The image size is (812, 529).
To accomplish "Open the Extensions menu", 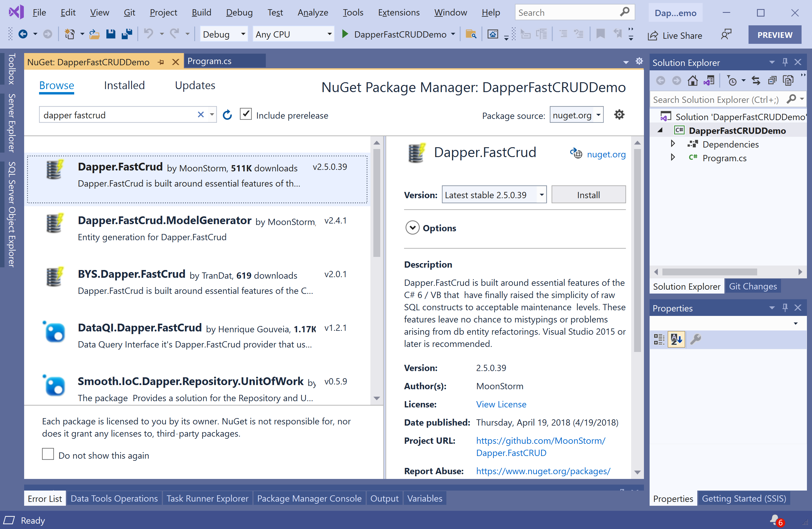I will [x=398, y=13].
